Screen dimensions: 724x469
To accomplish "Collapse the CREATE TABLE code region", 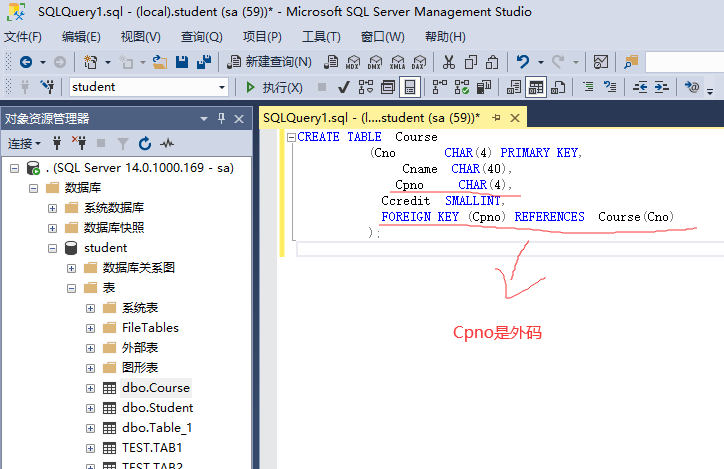I will [291, 137].
